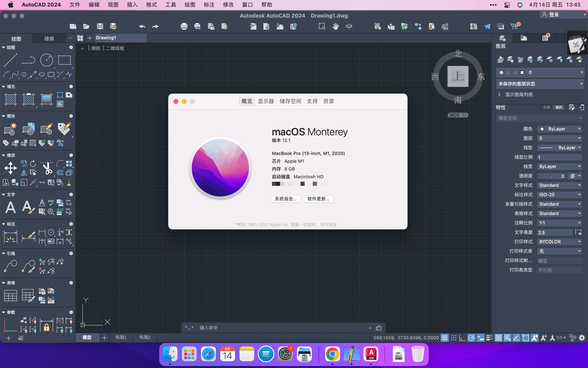Click the 俯视 view control label
The width and height of the screenshot is (588, 368).
point(96,48)
